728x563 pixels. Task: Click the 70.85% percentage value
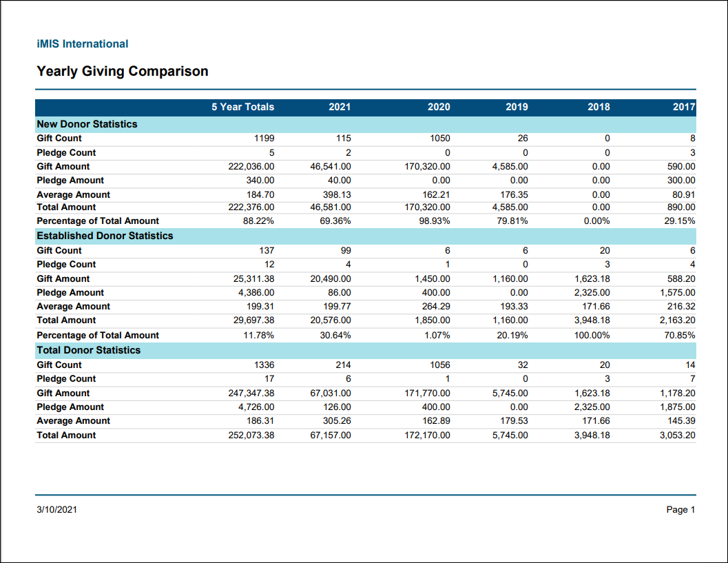(680, 335)
